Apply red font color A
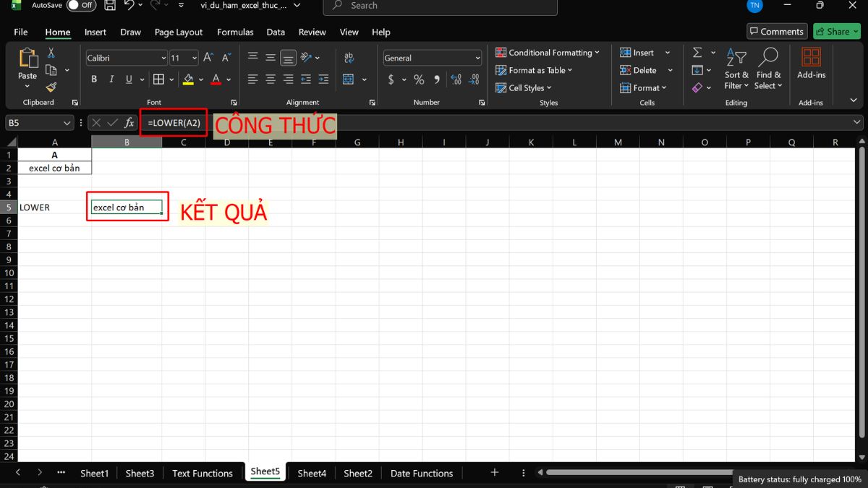This screenshot has width=868, height=488. tap(216, 80)
